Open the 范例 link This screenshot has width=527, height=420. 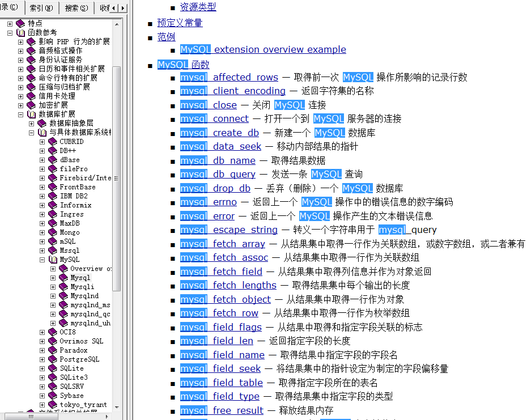click(167, 37)
